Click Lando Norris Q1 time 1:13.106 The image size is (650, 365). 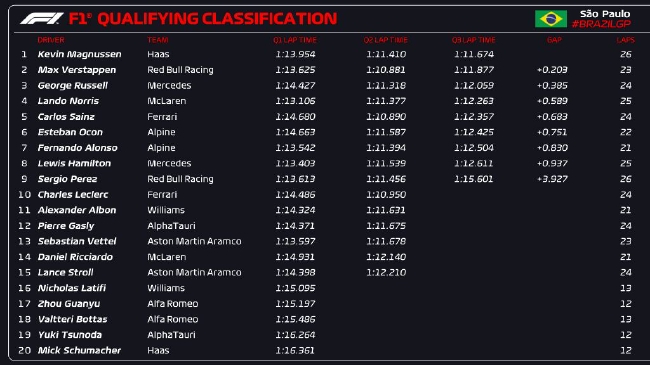coord(295,101)
